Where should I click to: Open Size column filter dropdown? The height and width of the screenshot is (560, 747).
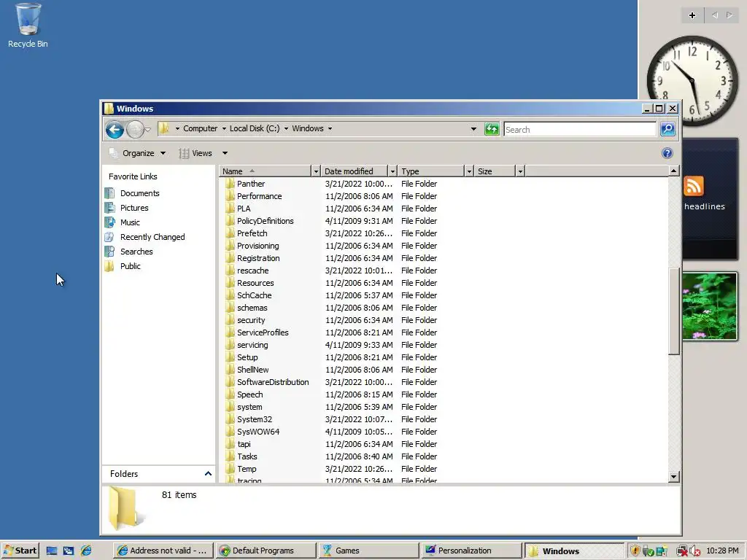click(x=520, y=171)
